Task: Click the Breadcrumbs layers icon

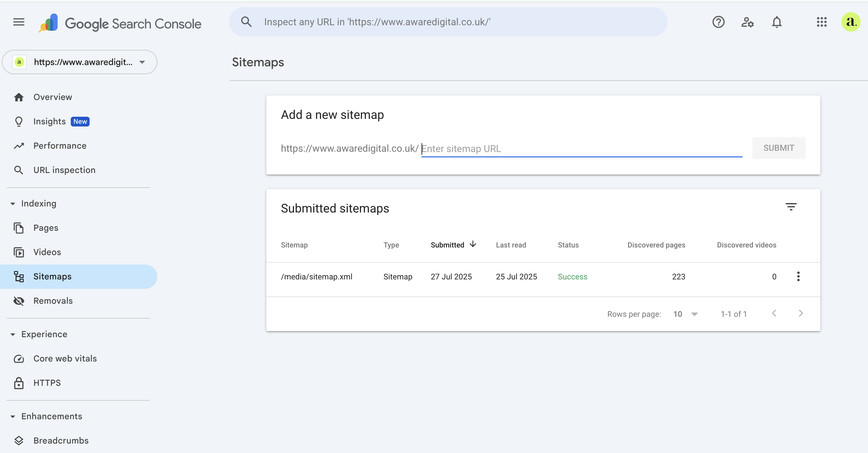Action: [19, 441]
